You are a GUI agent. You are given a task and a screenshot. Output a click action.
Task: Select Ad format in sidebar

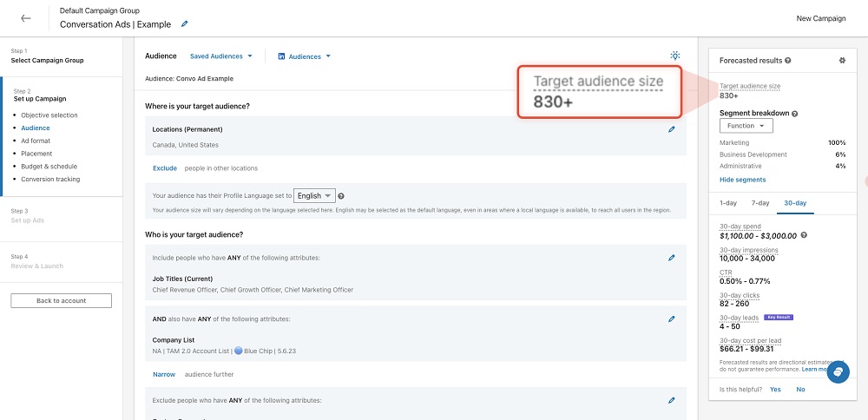coord(36,141)
